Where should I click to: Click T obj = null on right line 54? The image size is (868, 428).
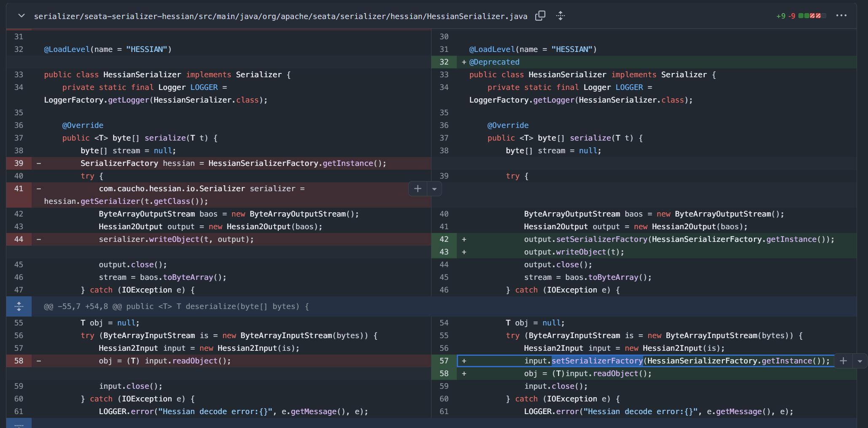(x=535, y=323)
